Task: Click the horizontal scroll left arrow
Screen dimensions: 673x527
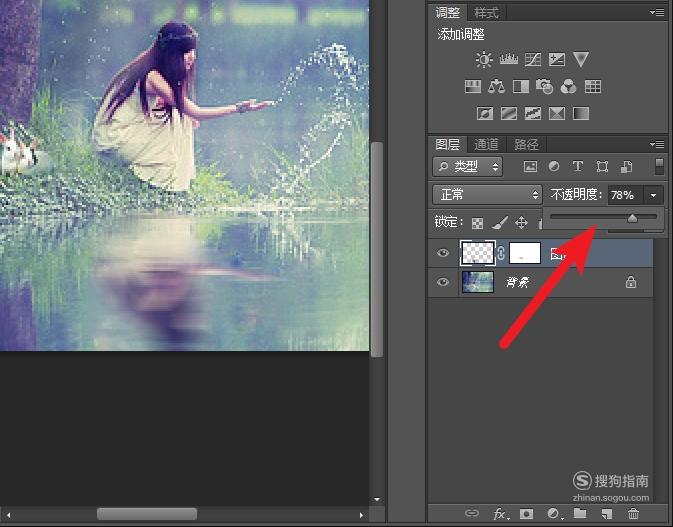Action: 8,514
